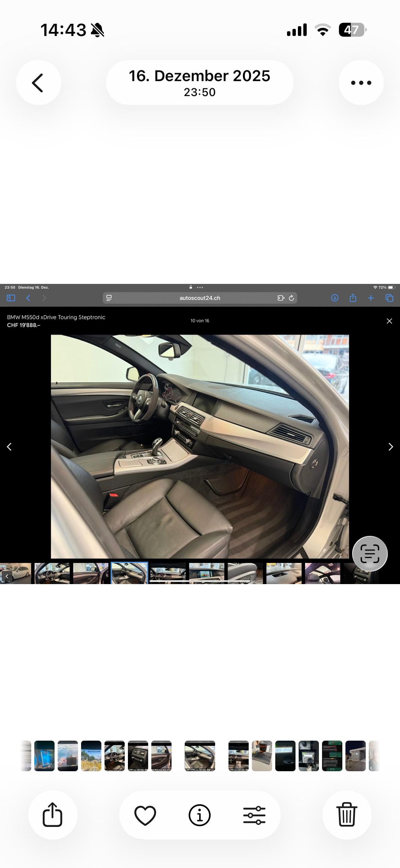This screenshot has width=400, height=868.
Task: Delete the photo with the trash icon
Action: coord(347,815)
